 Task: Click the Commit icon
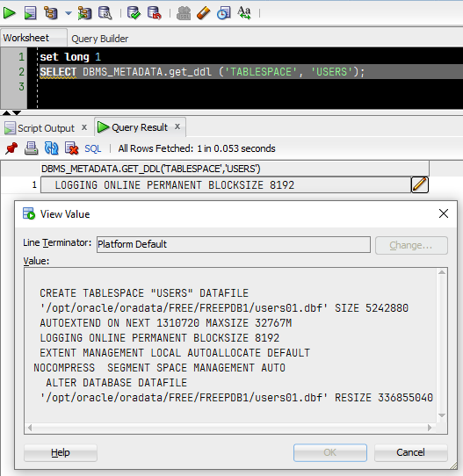click(134, 13)
